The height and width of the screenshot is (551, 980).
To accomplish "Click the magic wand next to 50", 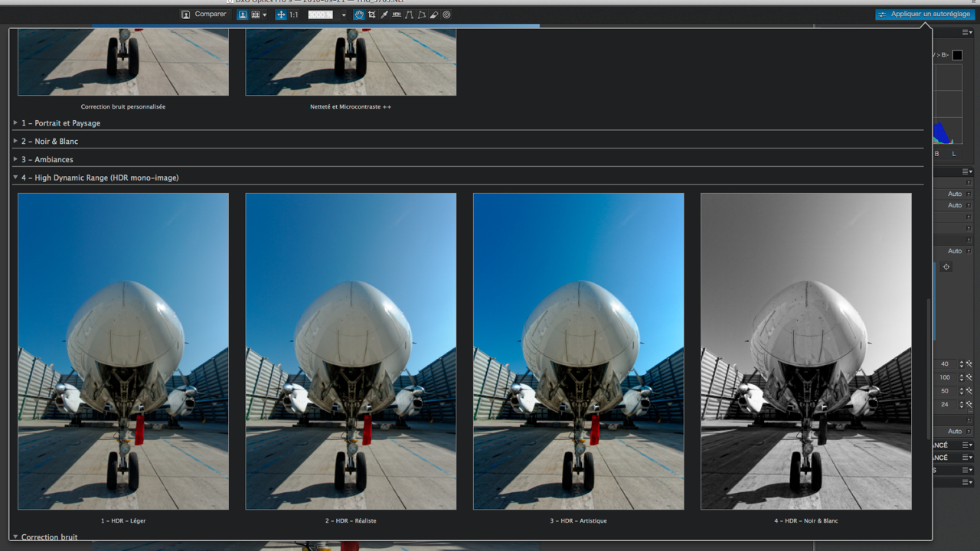I will click(x=969, y=391).
